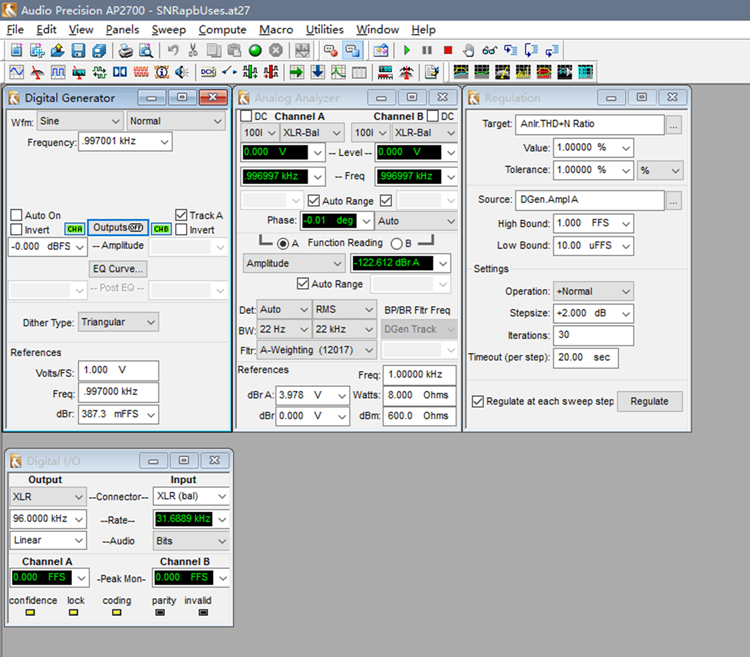
Task: Open the RMS detector type dropdown
Action: (344, 309)
